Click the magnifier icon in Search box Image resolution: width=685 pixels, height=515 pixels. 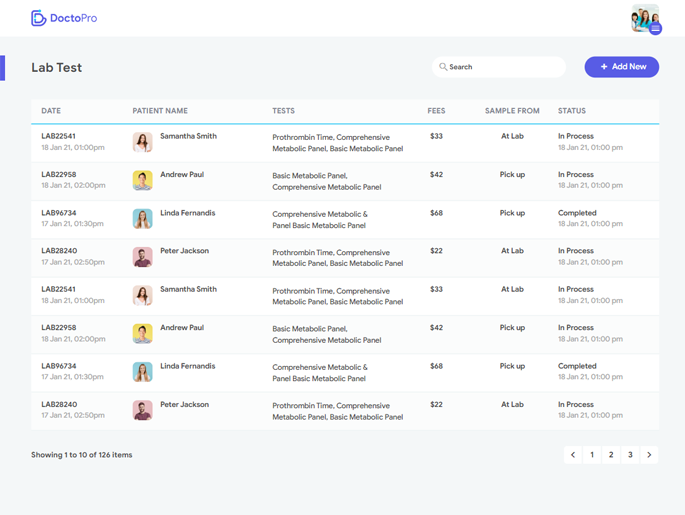click(x=443, y=67)
